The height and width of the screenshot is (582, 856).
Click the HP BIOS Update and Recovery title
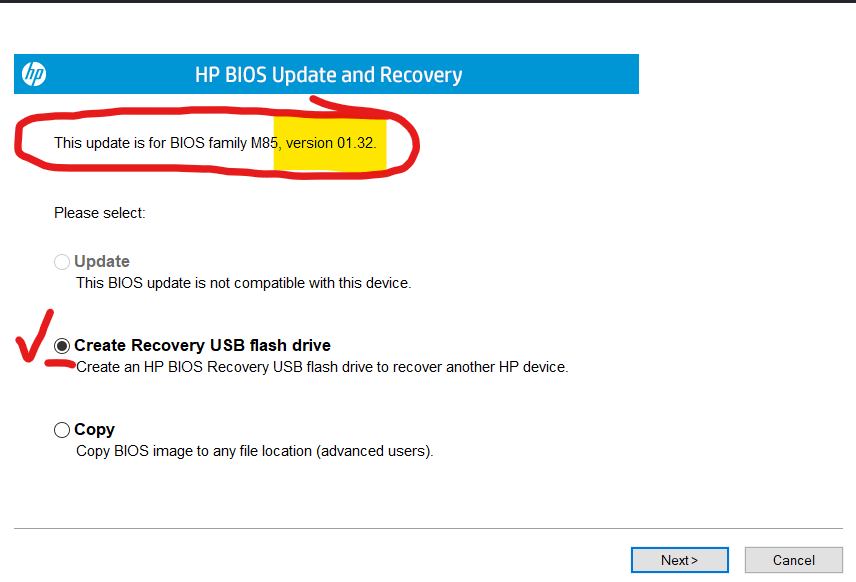point(329,75)
